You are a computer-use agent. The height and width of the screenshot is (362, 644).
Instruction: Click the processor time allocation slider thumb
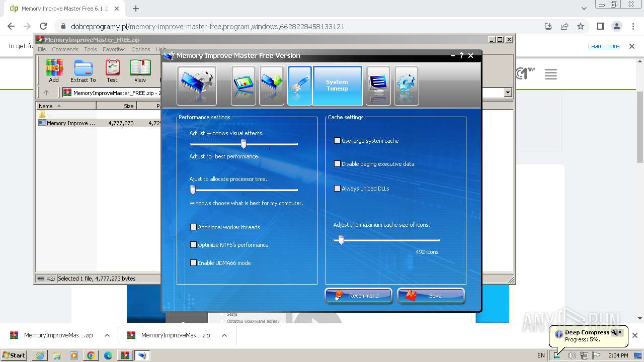193,190
